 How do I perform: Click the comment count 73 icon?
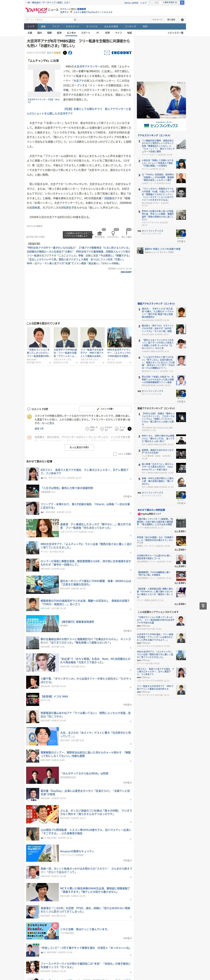[x=50, y=53]
